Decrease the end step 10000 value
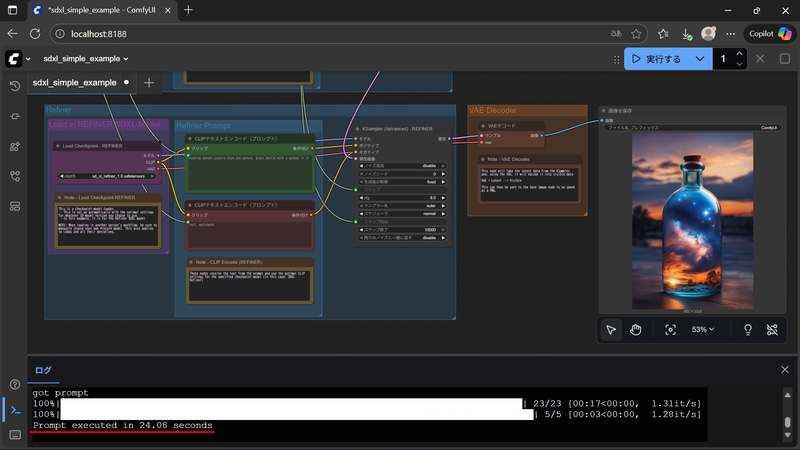The width and height of the screenshot is (800, 450). 362,230
